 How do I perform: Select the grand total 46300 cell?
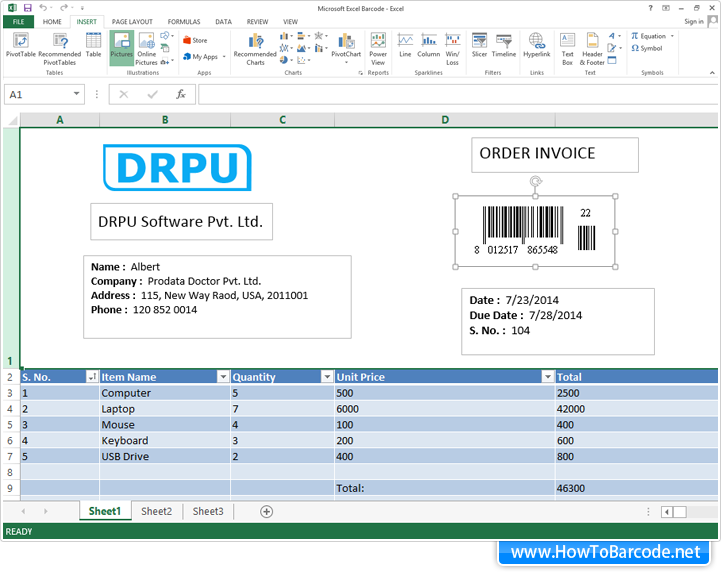(x=636, y=488)
